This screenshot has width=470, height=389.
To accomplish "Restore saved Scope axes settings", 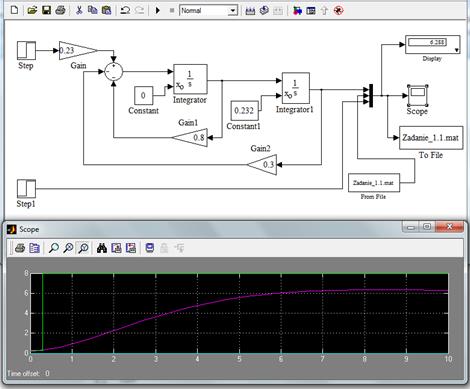I will pyautogui.click(x=131, y=248).
